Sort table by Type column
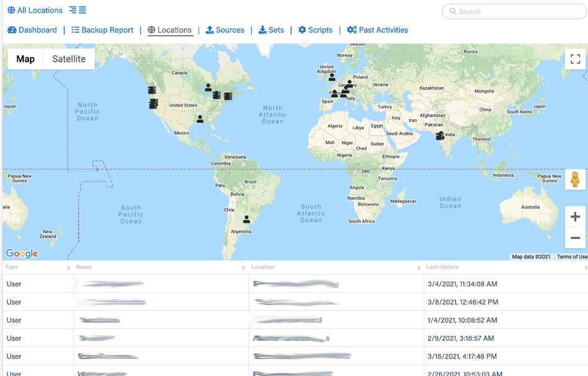Image resolution: width=588 pixels, height=376 pixels. (x=37, y=267)
